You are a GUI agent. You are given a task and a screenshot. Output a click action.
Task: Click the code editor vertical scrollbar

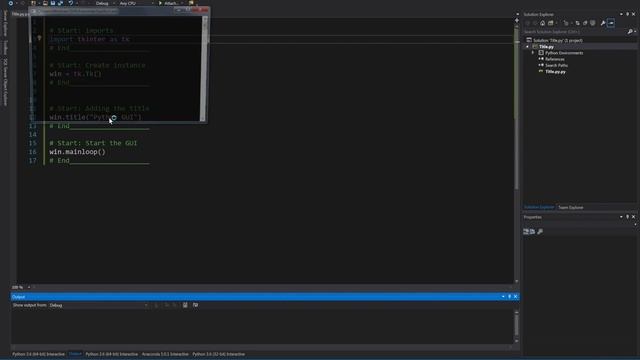[517, 151]
